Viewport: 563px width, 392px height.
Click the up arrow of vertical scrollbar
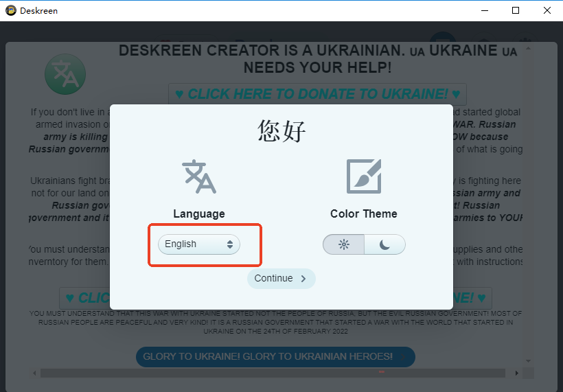coord(528,48)
